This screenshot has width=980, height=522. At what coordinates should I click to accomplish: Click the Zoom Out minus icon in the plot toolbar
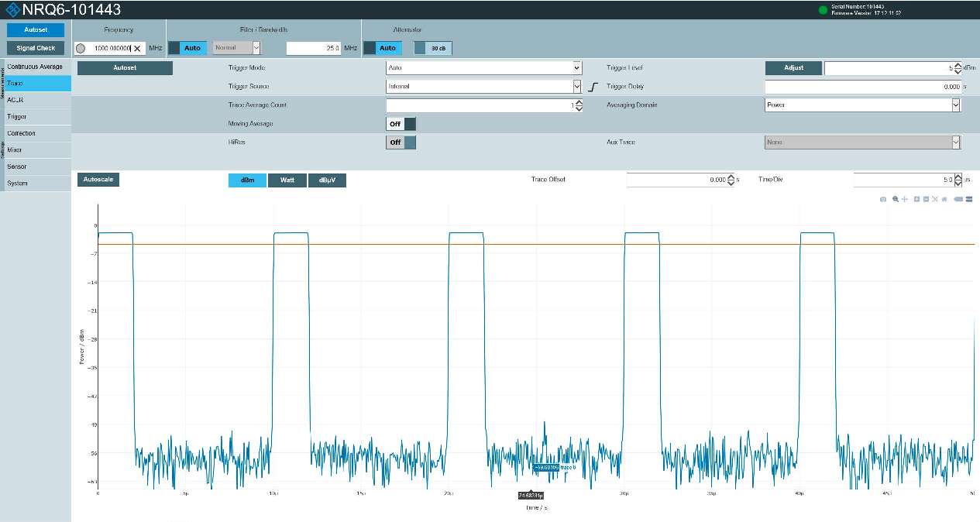[926, 199]
